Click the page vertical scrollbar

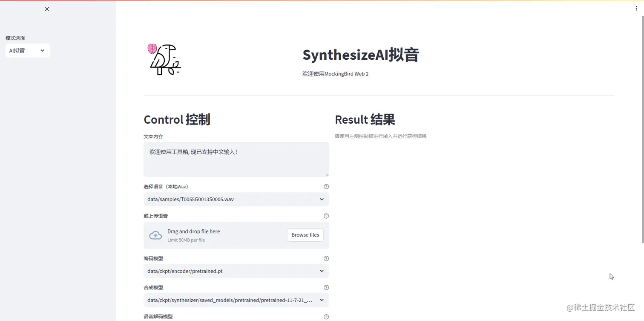[642, 130]
